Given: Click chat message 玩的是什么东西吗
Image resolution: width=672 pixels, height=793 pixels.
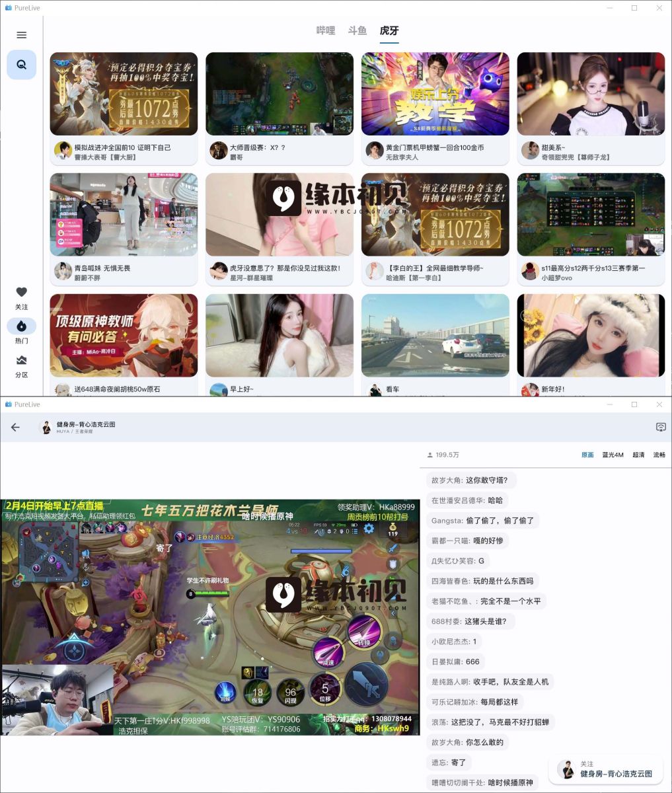Looking at the screenshot, I should (x=482, y=581).
